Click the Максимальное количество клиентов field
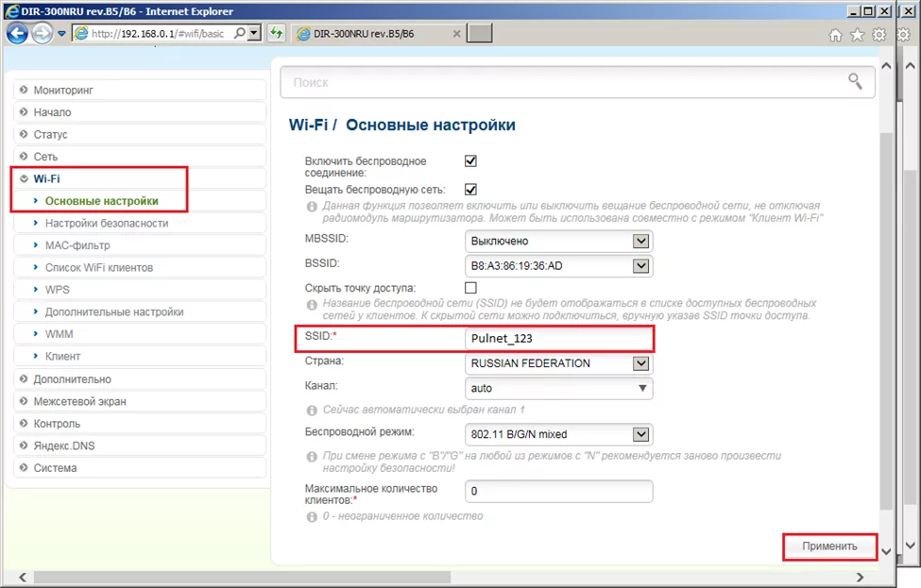The height and width of the screenshot is (588, 921). point(558,491)
